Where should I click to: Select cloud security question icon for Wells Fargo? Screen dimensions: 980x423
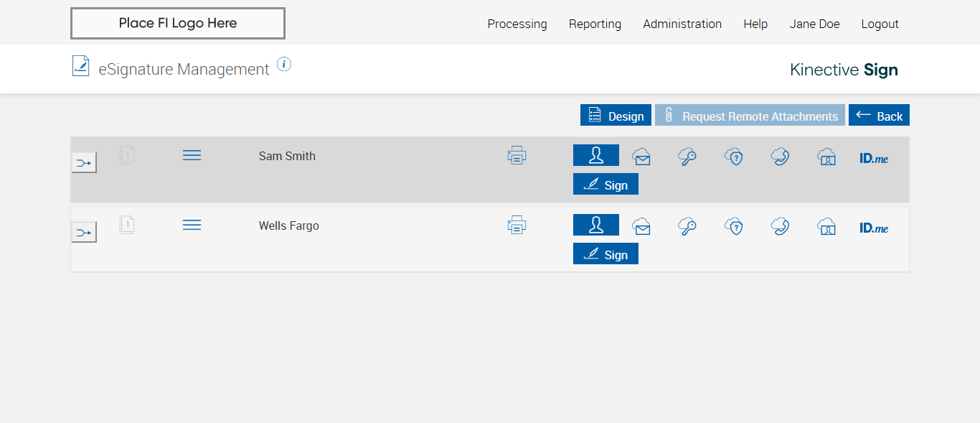[x=733, y=226]
